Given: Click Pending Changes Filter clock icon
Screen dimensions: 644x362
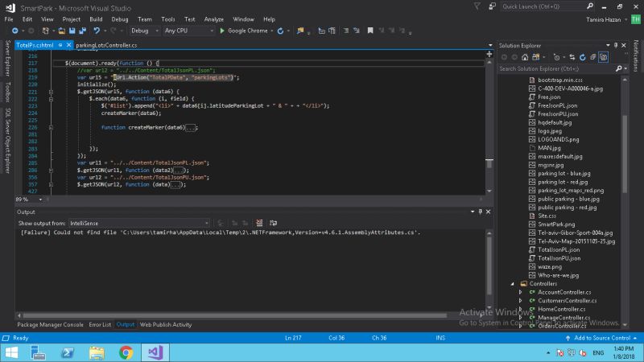Looking at the screenshot, I should (x=556, y=57).
